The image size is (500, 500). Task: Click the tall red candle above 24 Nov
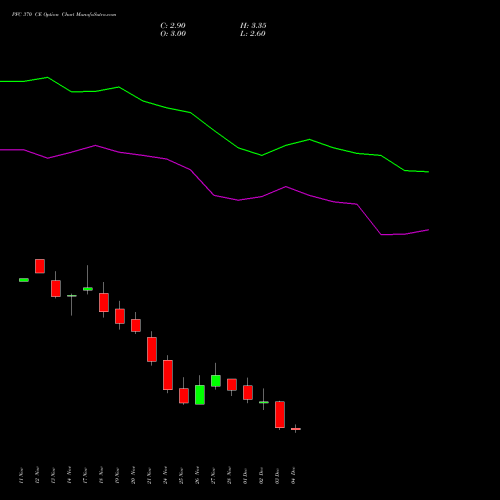[x=168, y=375]
